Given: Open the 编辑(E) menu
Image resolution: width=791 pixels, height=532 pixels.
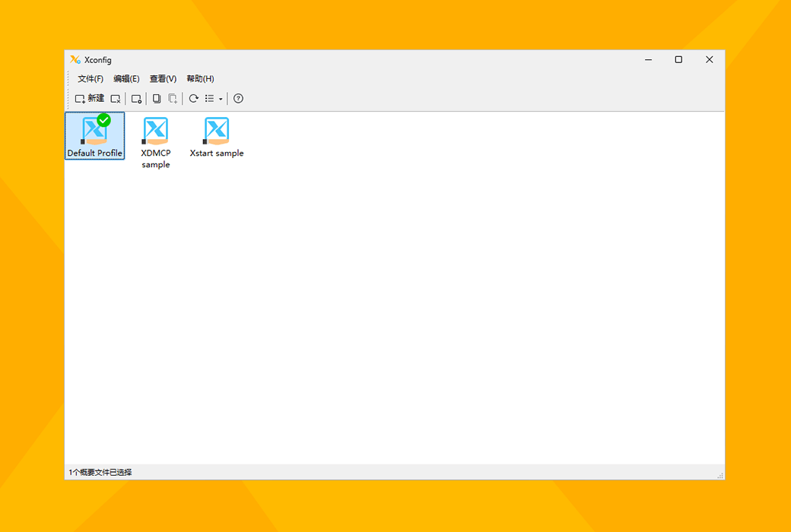Looking at the screenshot, I should [x=126, y=79].
